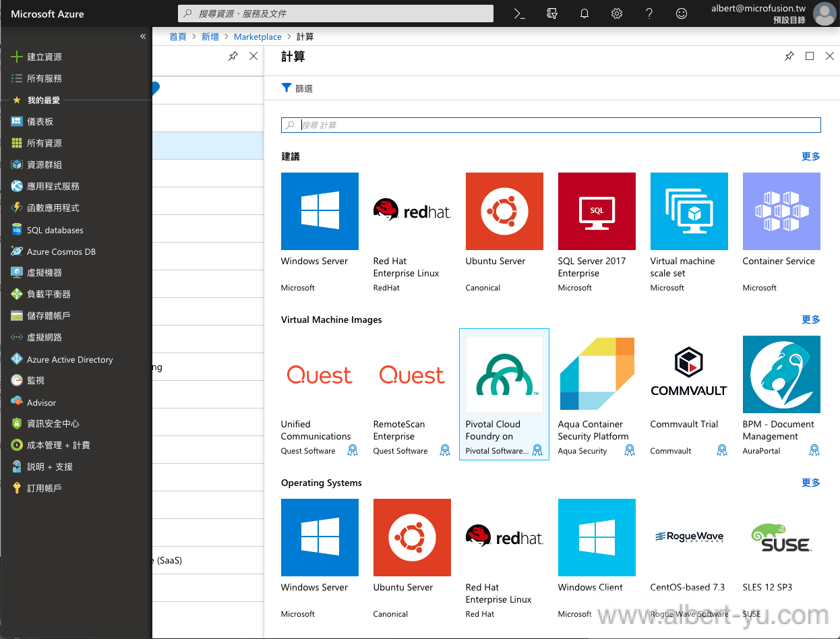Select Aqua Container Security Platform tile
This screenshot has height=639, width=840.
597,395
